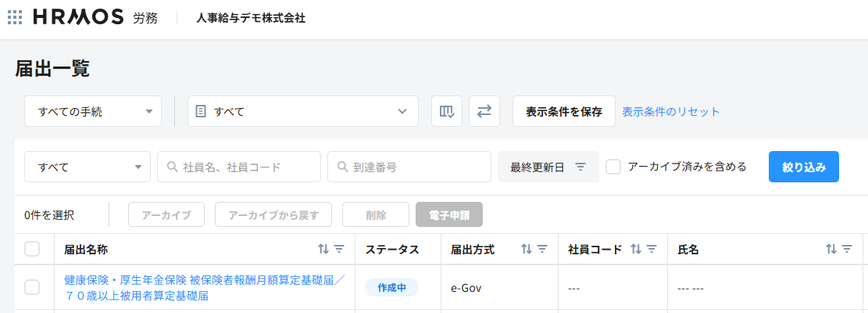Open the すべて filter dropdown beside search
This screenshot has height=313, width=868.
tap(88, 167)
